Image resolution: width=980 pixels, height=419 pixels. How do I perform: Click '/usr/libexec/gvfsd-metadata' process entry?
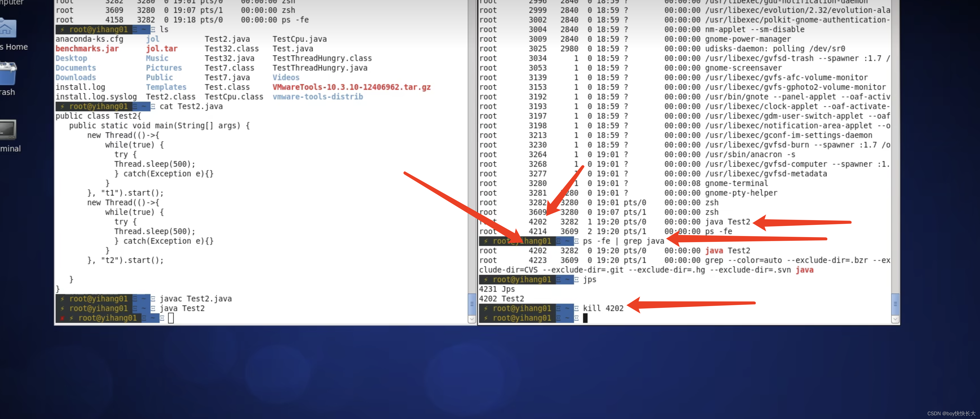[766, 173]
